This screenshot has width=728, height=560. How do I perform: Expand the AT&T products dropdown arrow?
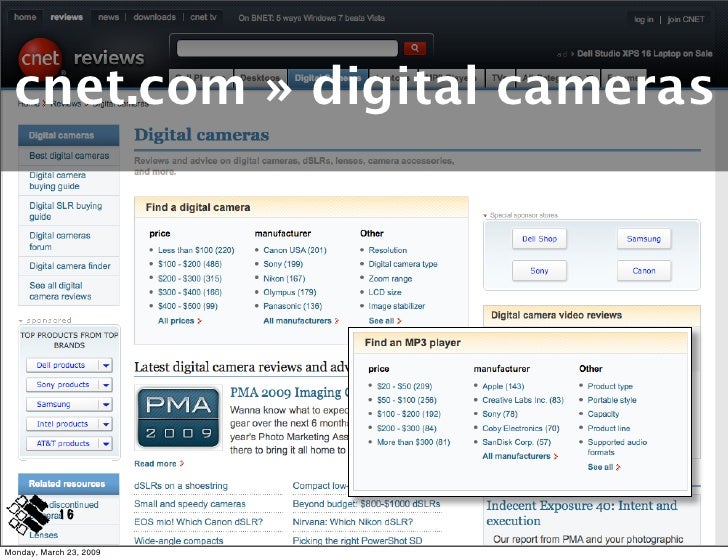[x=106, y=443]
